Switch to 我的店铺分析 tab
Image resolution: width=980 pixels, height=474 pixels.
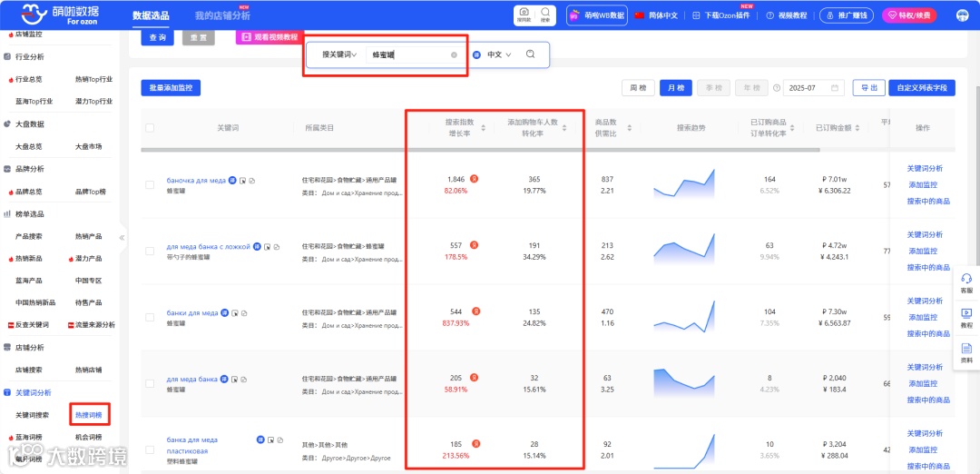(222, 15)
